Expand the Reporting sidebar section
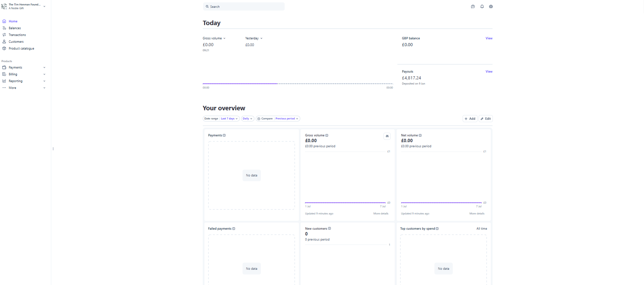 44,81
